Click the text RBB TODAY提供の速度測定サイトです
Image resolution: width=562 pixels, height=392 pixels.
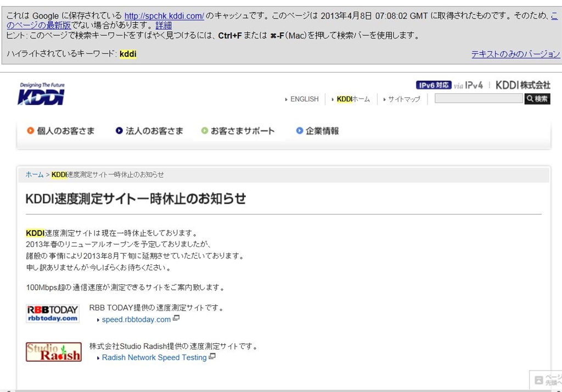tap(156, 307)
